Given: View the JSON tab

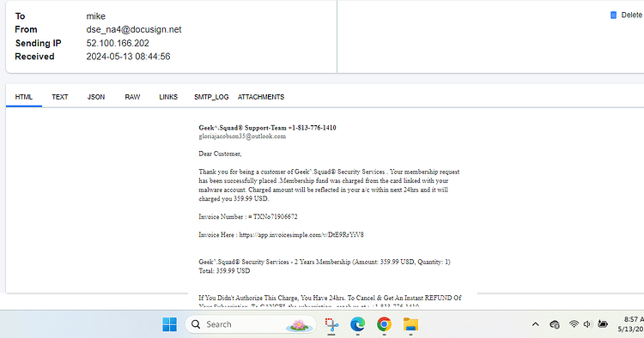Looking at the screenshot, I should pos(96,97).
